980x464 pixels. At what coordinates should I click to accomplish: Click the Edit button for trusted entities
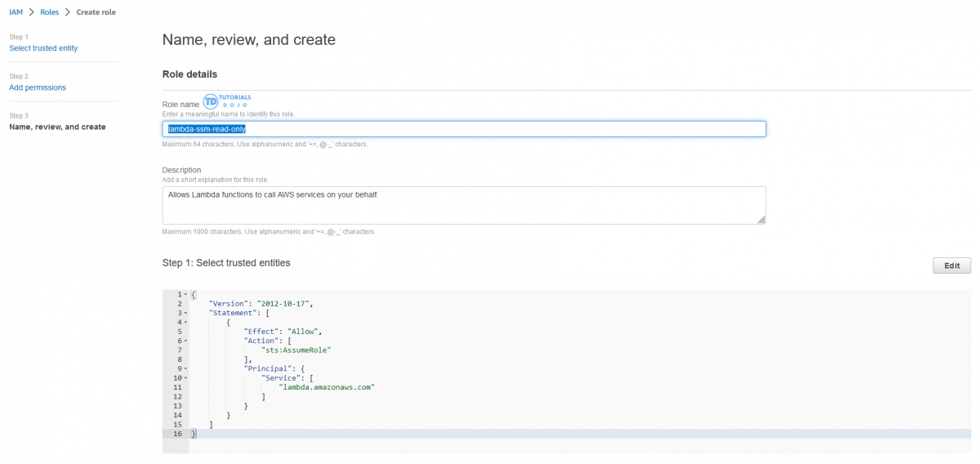951,265
